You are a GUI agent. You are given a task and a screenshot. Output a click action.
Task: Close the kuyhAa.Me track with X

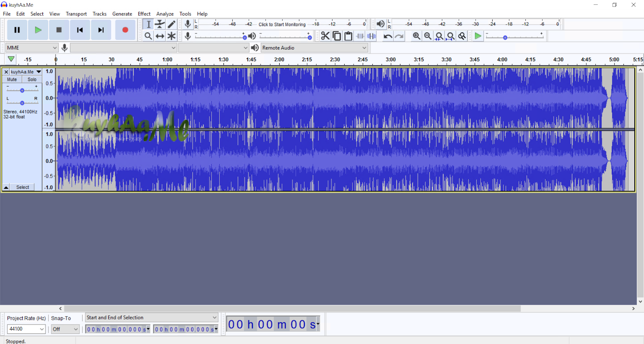click(x=6, y=72)
